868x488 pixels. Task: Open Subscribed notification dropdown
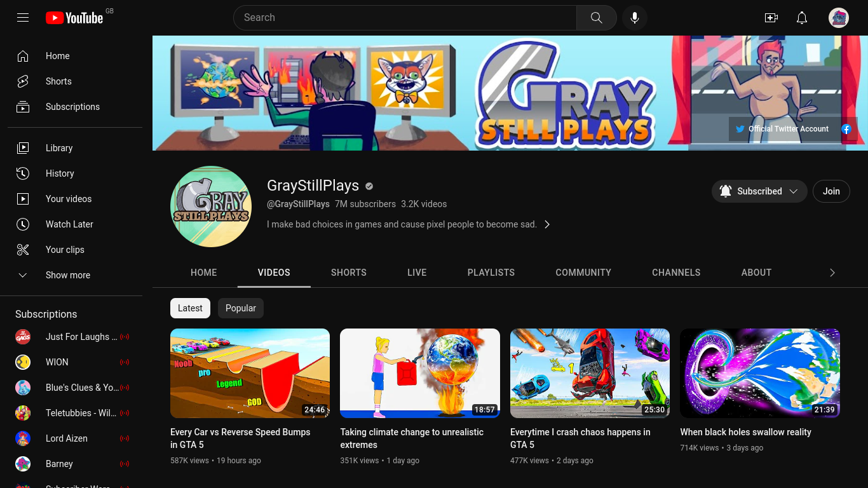[x=759, y=191]
